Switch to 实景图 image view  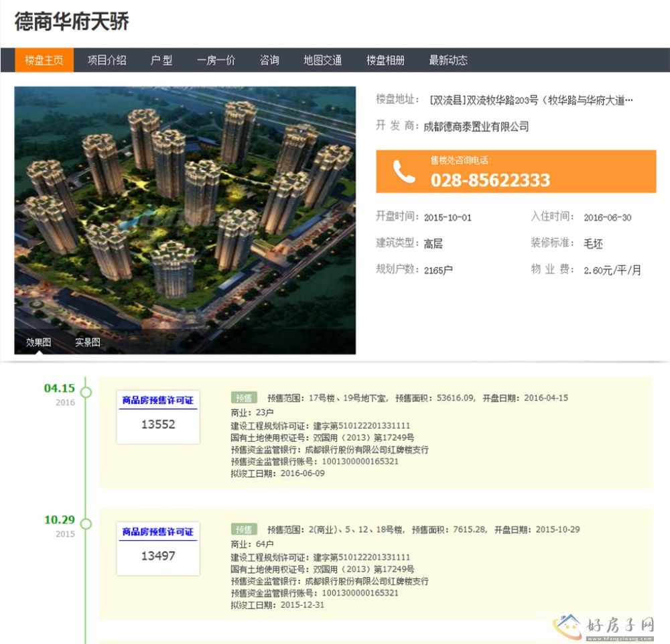point(88,342)
